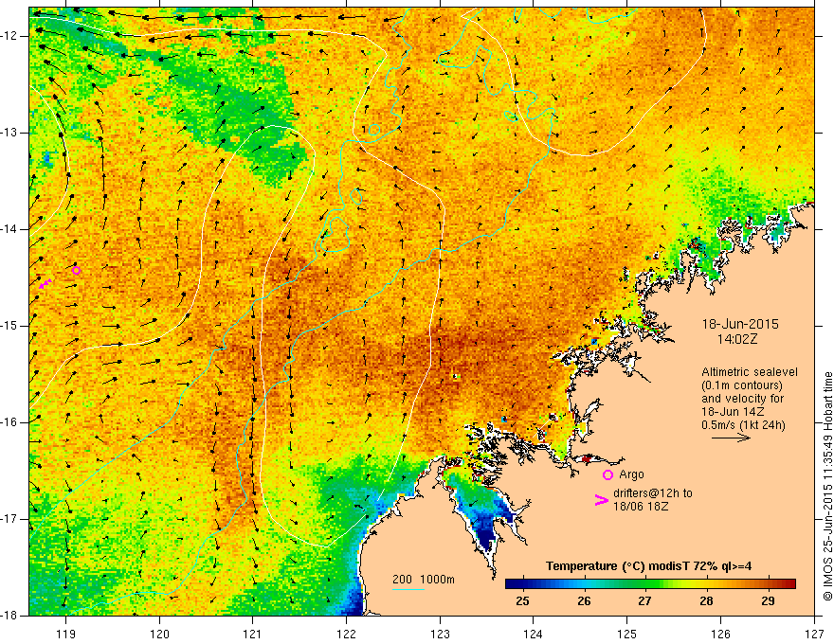Image resolution: width=834 pixels, height=644 pixels.
Task: Click the latitude axis label '-16'
Action: 9,422
